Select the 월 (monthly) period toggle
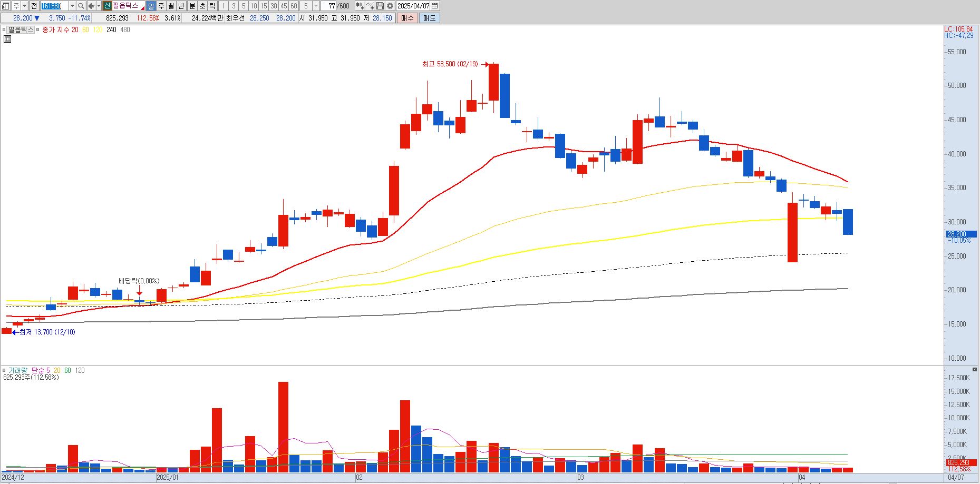 click(171, 6)
